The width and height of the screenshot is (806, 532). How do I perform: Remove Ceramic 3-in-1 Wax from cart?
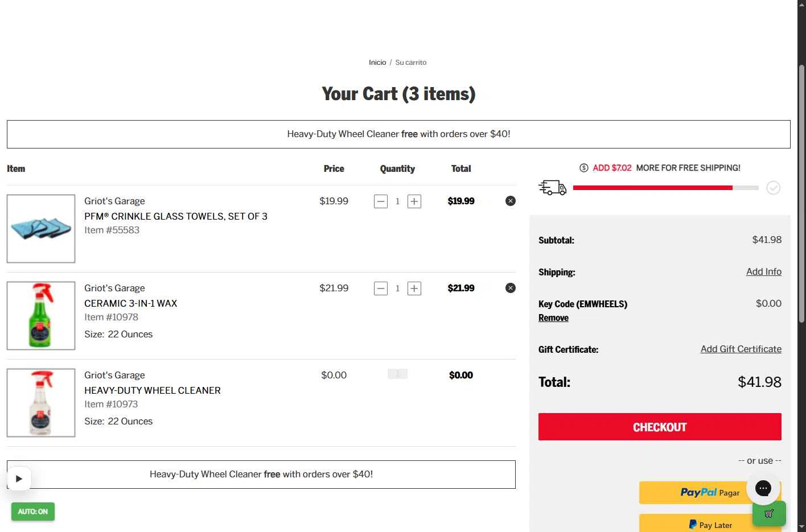coord(511,288)
